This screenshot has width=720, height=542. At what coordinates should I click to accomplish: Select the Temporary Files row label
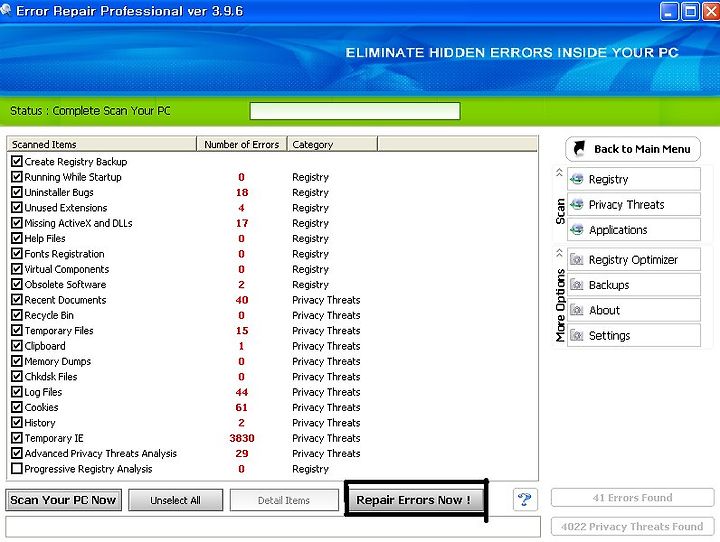pyautogui.click(x=59, y=330)
